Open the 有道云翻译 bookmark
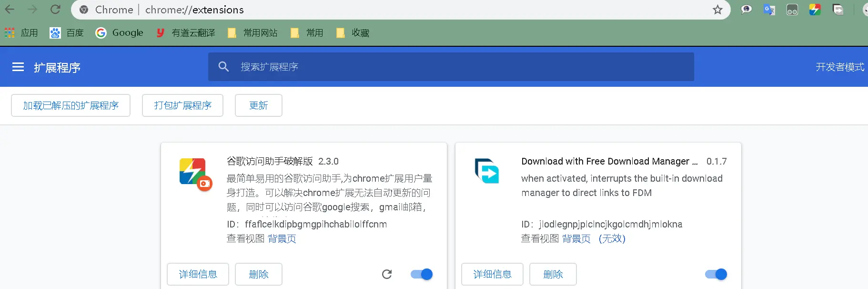This screenshot has width=868, height=289. (186, 32)
